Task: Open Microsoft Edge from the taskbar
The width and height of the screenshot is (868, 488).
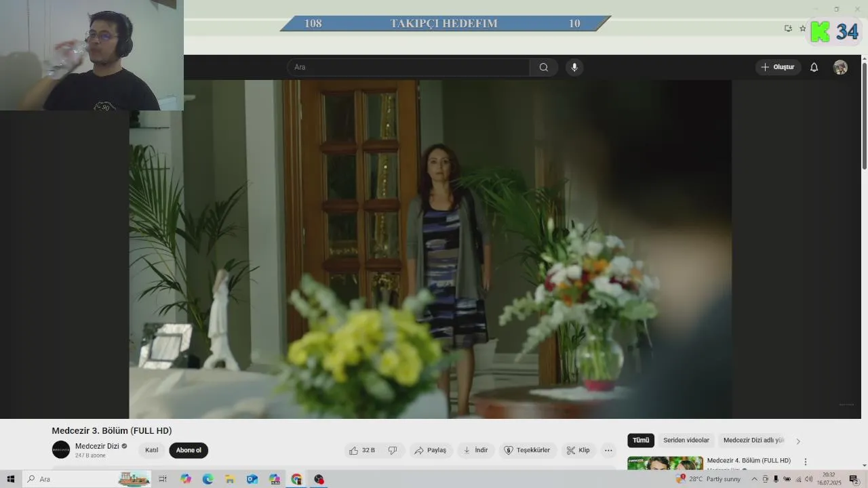Action: click(208, 479)
